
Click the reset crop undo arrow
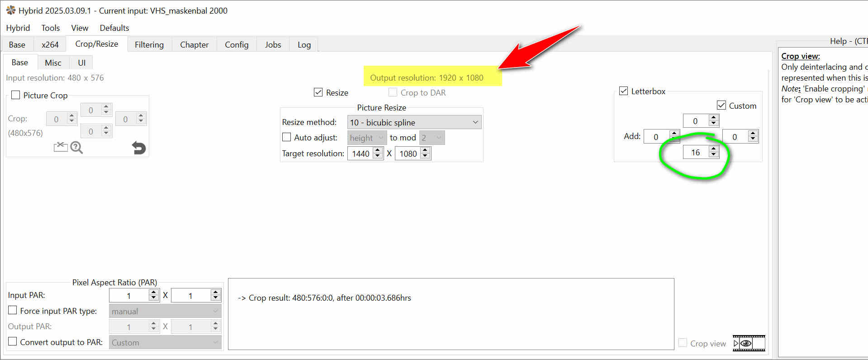(x=138, y=148)
